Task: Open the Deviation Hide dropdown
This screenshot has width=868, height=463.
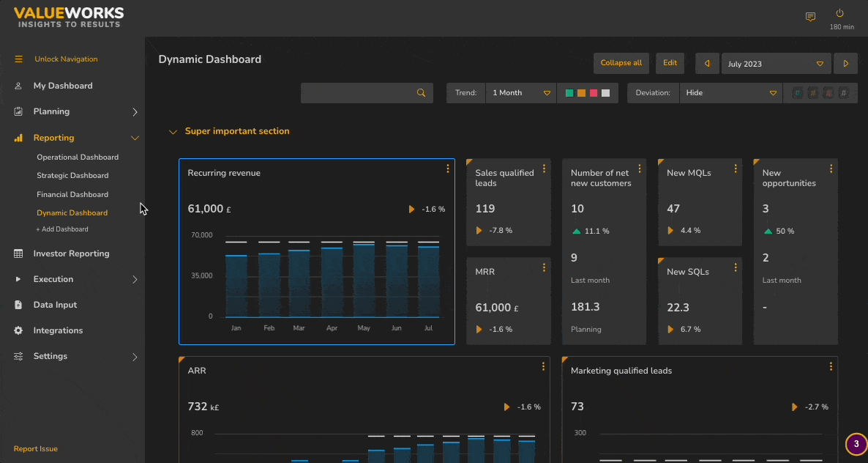Action: 730,93
